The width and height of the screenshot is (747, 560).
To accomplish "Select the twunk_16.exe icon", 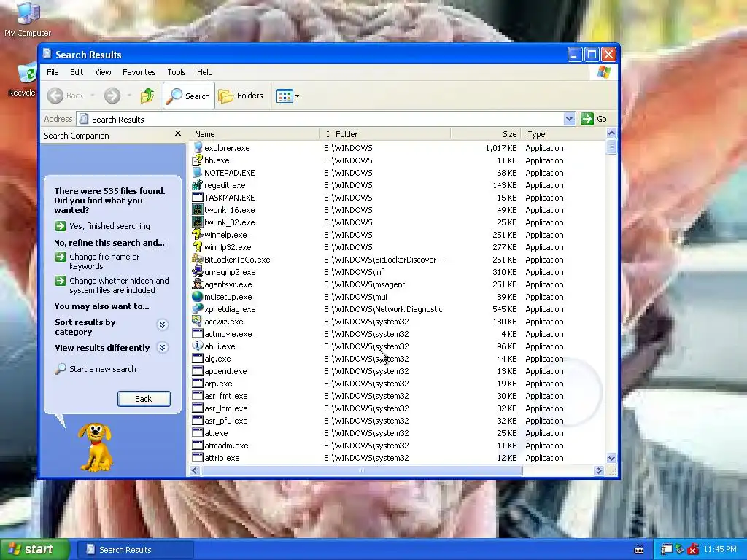I will click(197, 210).
